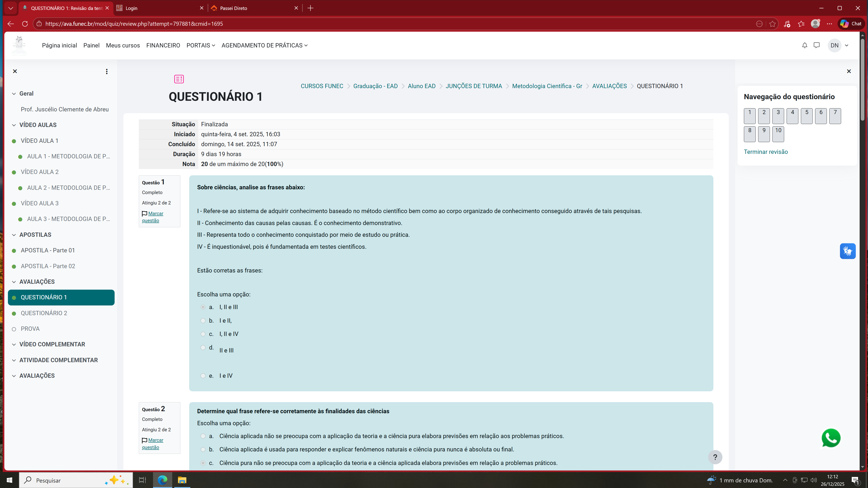Screen dimensions: 868x488
Task: Open File Explorer from the taskbar
Action: point(182,480)
